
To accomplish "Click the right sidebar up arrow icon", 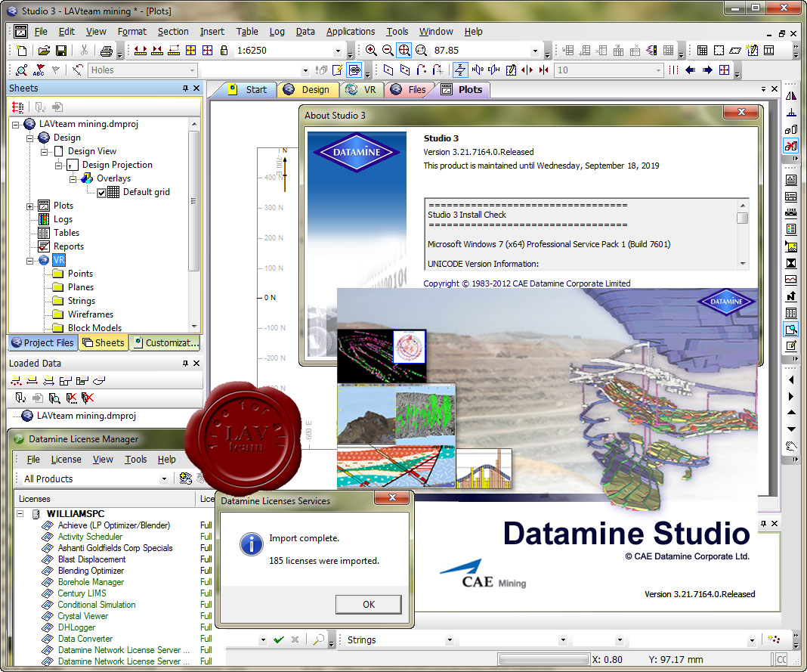I will tap(791, 413).
